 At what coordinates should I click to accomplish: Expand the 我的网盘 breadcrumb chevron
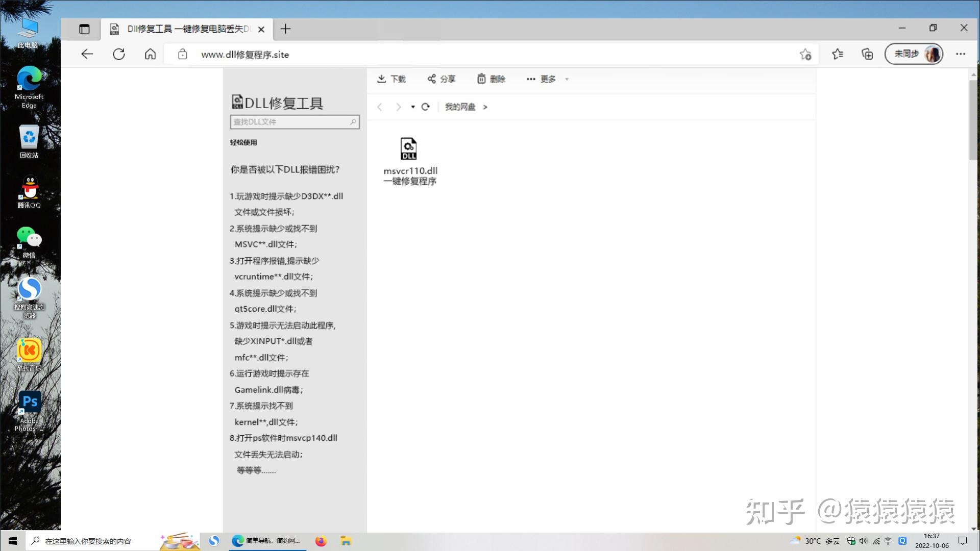pos(485,107)
